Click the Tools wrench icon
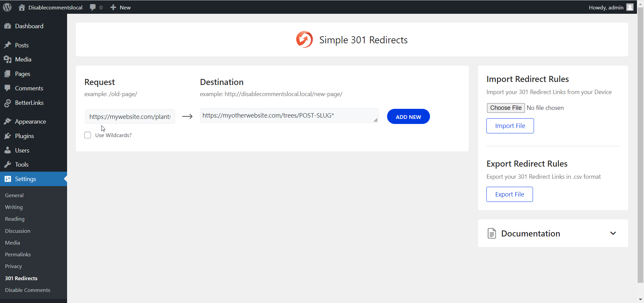The height and width of the screenshot is (303, 644). pos(8,165)
